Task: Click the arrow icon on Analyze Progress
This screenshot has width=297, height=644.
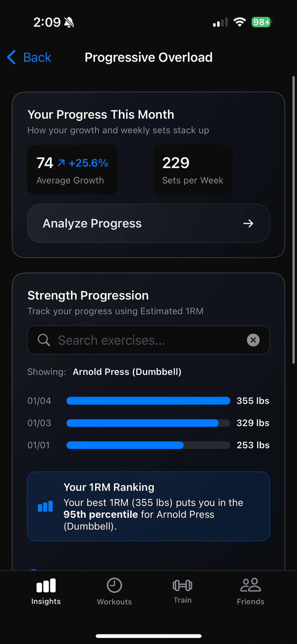Action: [x=248, y=223]
